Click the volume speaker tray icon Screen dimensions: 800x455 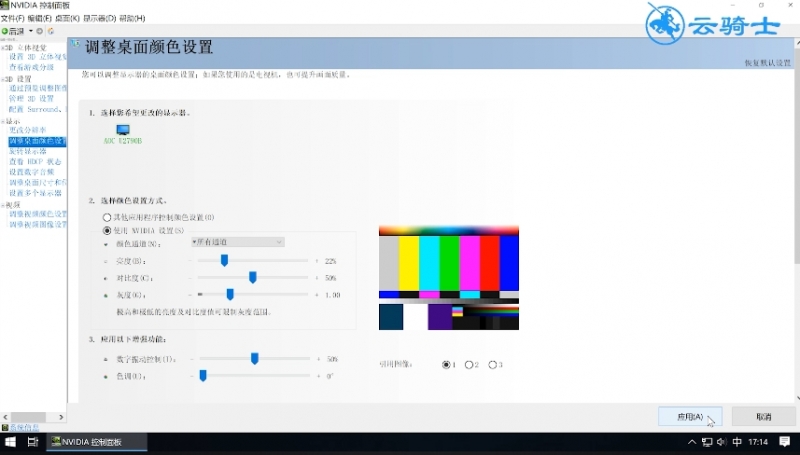[721, 442]
